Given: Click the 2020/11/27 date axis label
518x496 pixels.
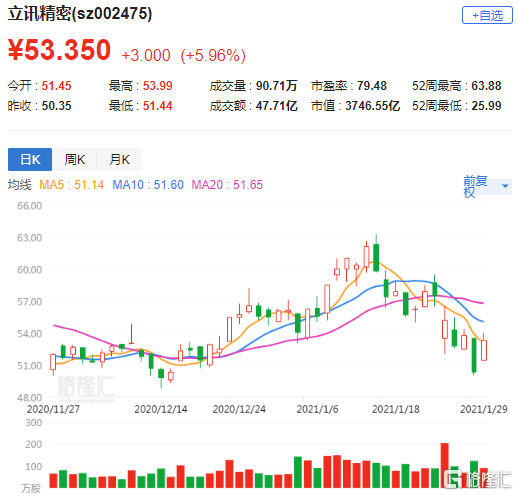Looking at the screenshot, I should [x=53, y=409].
